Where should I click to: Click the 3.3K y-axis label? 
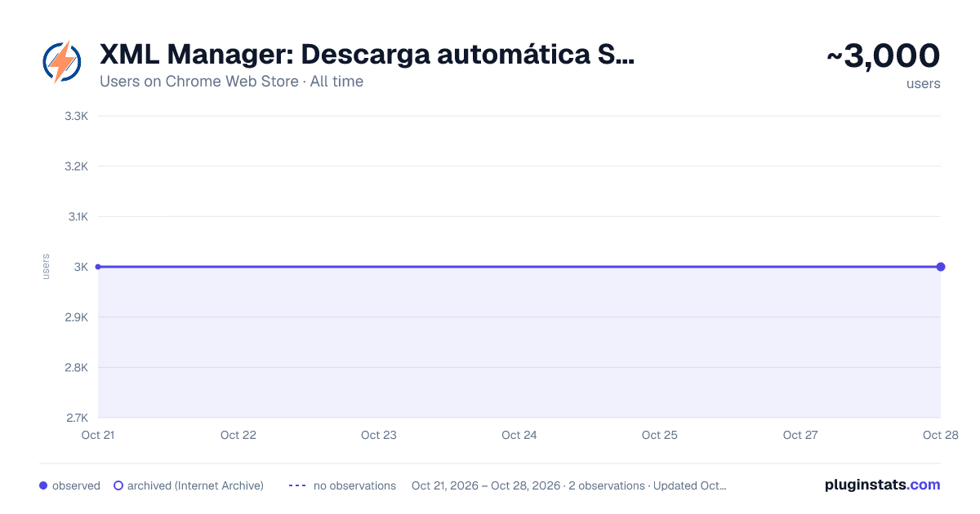coord(76,116)
